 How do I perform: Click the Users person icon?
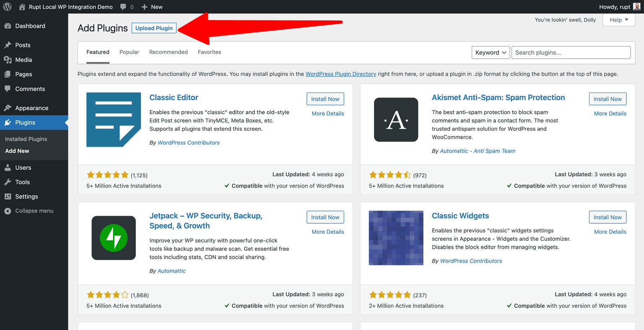[8, 168]
